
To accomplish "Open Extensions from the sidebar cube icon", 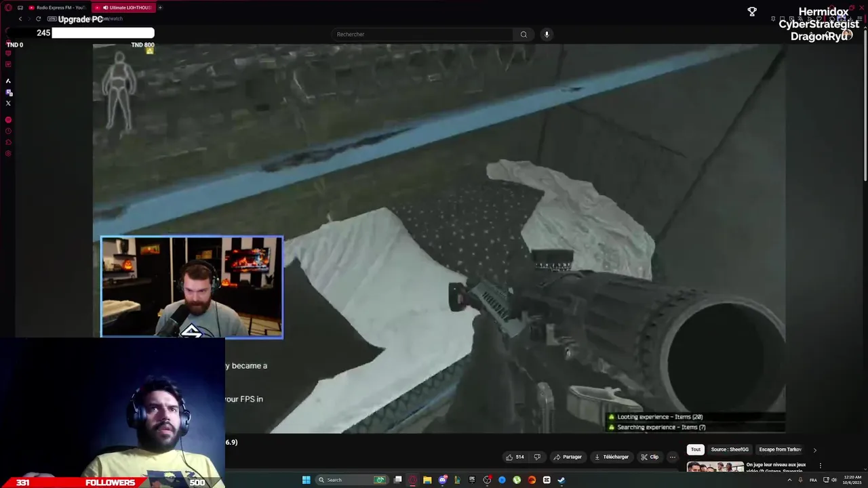I will pos(8,142).
